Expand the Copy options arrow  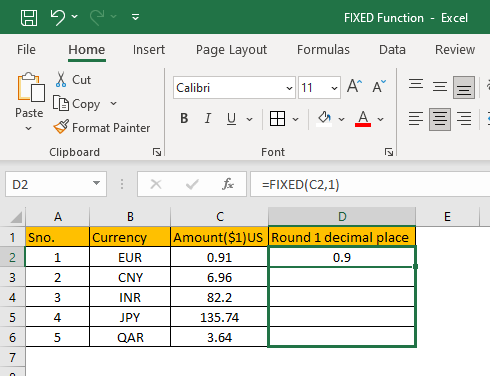(114, 103)
